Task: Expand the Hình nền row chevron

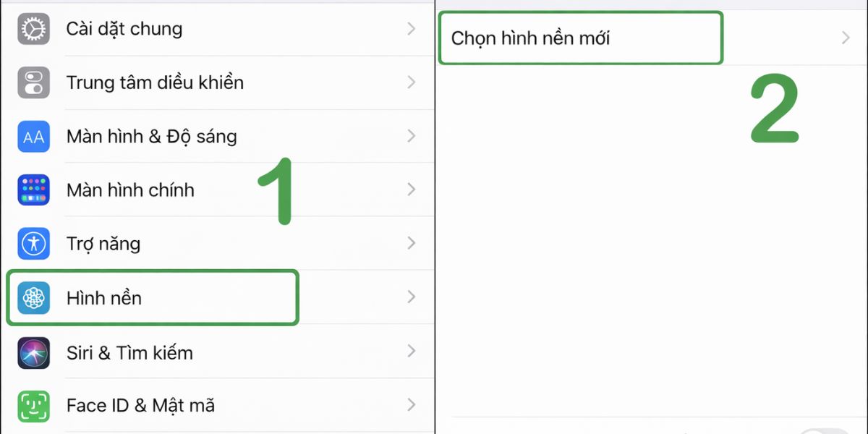Action: click(x=411, y=297)
